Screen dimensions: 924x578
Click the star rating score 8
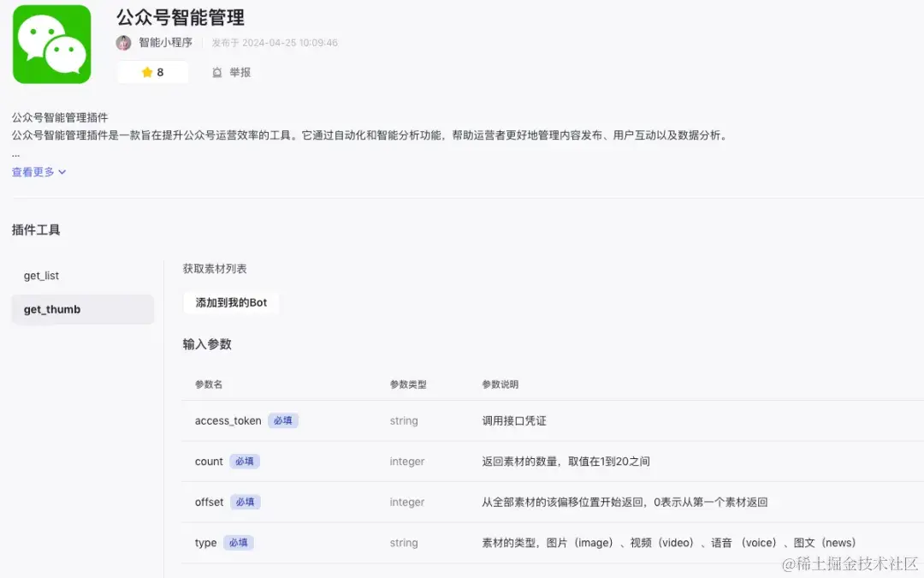(x=159, y=72)
